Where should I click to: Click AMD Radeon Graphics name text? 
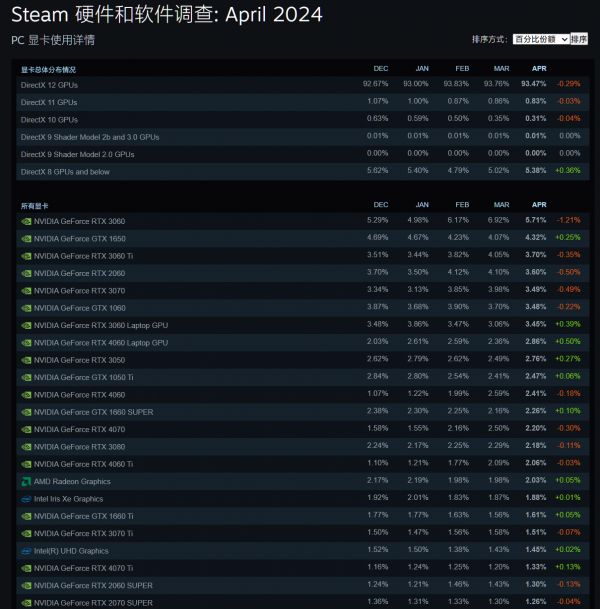72,482
